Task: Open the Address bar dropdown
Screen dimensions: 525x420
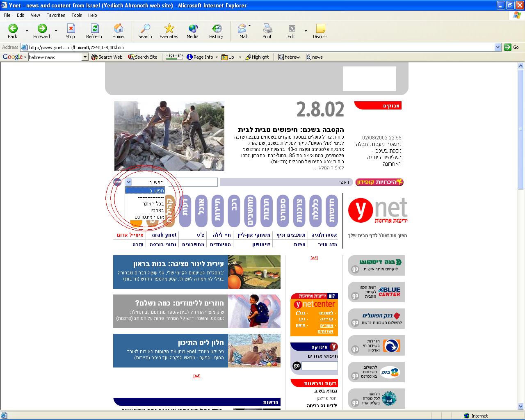Action: click(498, 47)
